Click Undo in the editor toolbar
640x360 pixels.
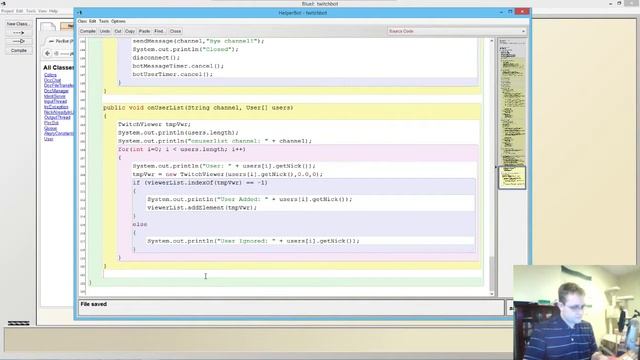(105, 31)
